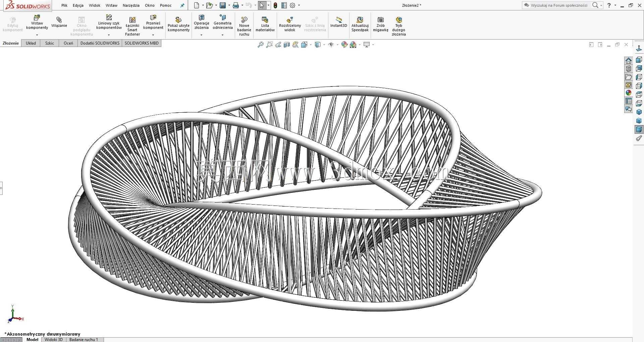Expand Geometria odniesienia dropdown
Screen dimensions: 644x342
tap(222, 35)
